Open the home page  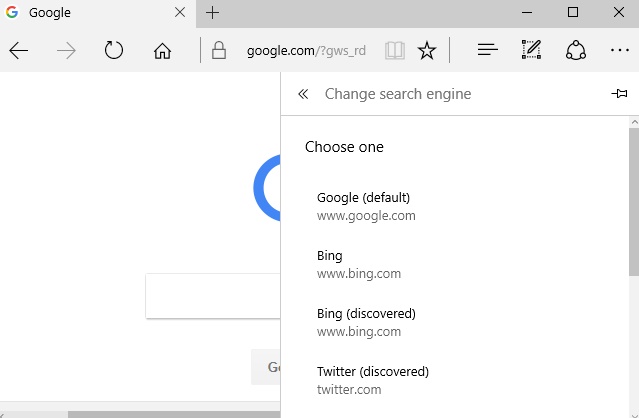pos(162,51)
